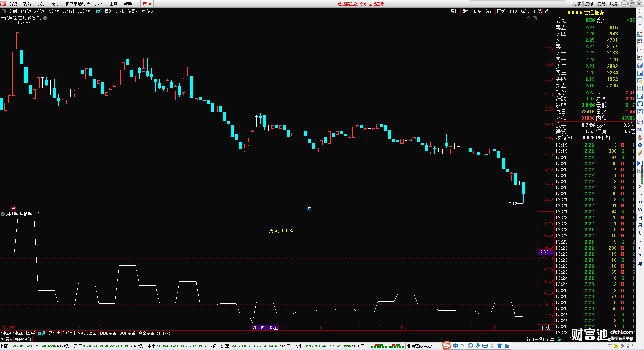Click the red 涨 marker on chart
The width and height of the screenshot is (644, 350).
pyautogui.click(x=13, y=209)
